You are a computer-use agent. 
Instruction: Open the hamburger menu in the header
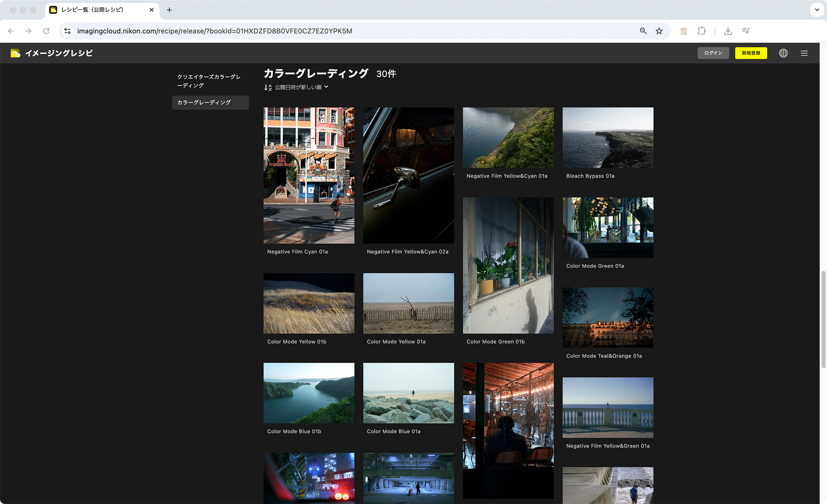point(804,53)
